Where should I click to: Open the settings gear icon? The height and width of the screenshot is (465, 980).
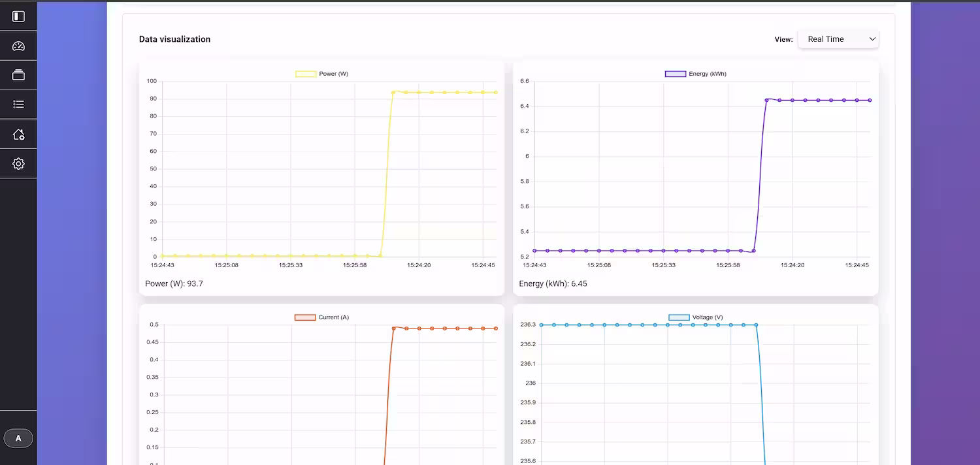[18, 164]
